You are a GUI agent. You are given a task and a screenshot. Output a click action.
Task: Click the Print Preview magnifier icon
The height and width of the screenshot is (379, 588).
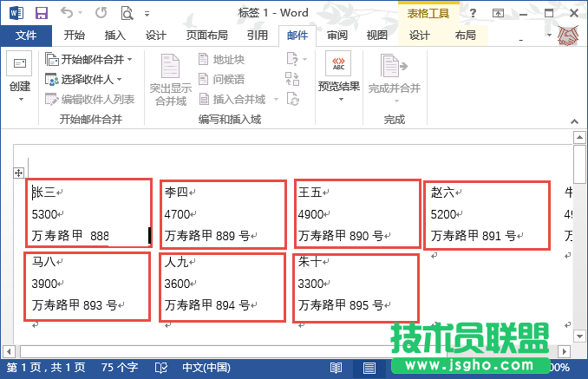pos(127,13)
